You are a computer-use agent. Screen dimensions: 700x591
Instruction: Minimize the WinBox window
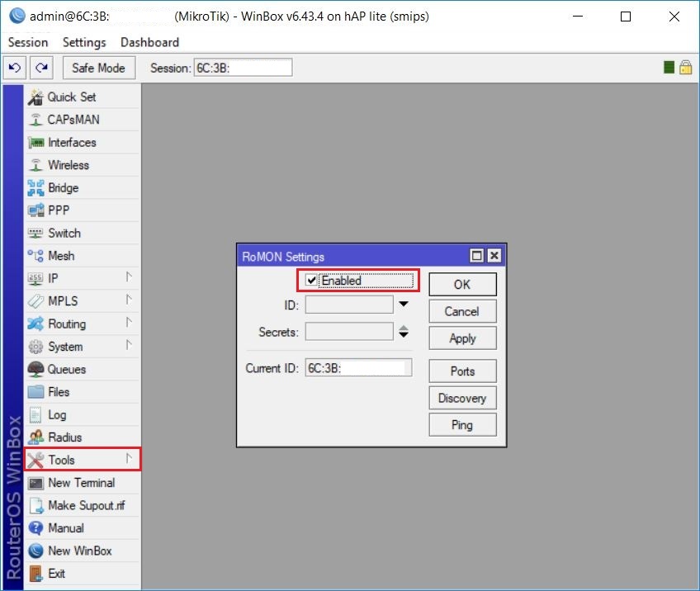point(578,17)
